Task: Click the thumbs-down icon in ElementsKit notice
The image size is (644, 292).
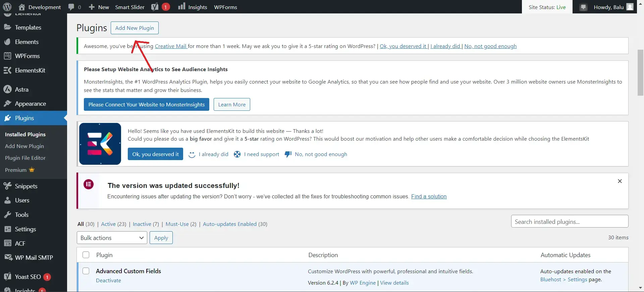Action: click(288, 154)
